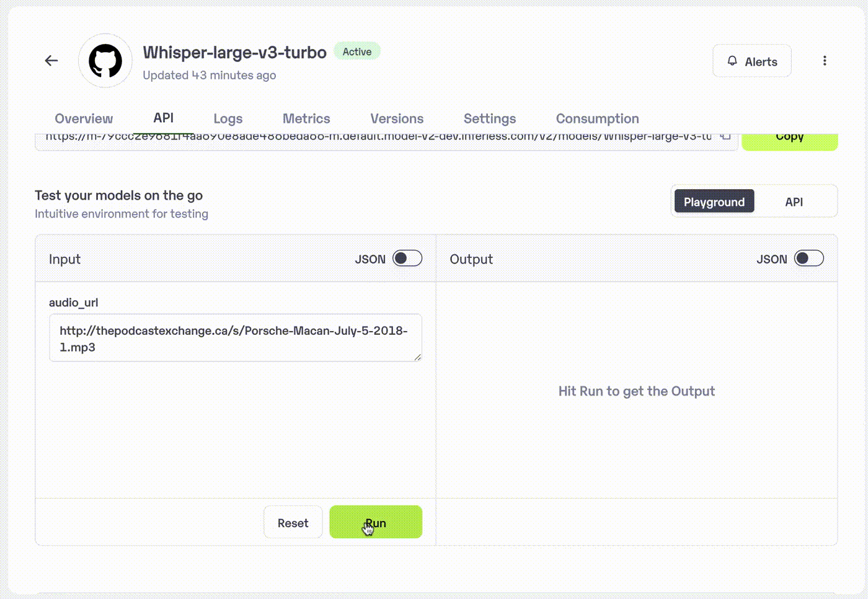868x599 pixels.
Task: Toggle the Output JSON switch
Action: [x=809, y=258]
